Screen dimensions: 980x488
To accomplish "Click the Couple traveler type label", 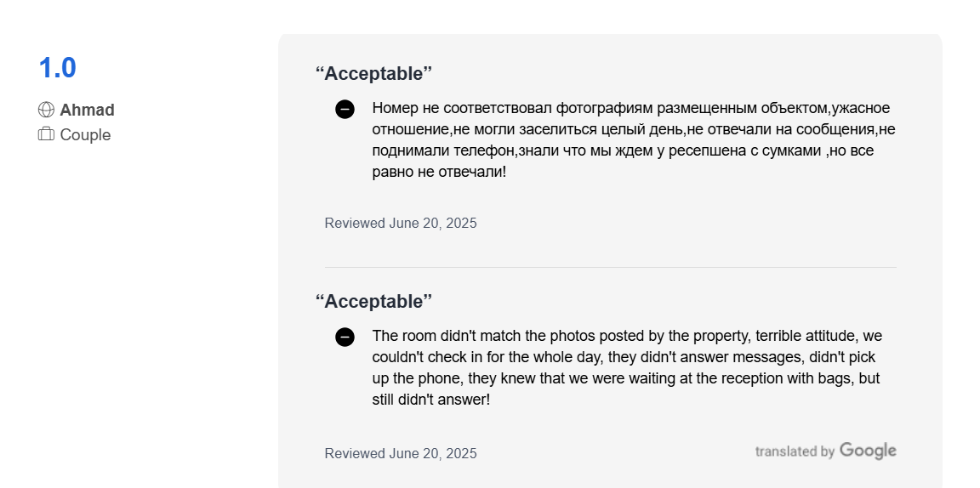I will click(85, 135).
